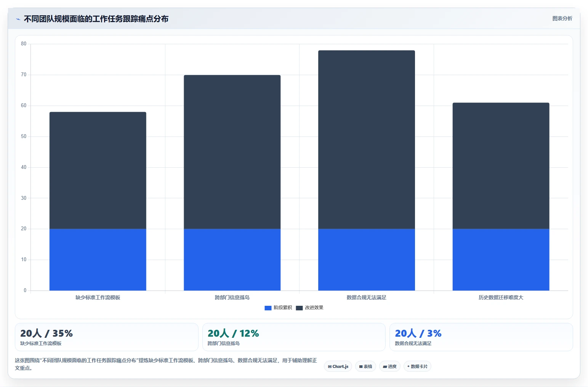Click the dark bar segment for 数据合规无法满足

point(367,140)
